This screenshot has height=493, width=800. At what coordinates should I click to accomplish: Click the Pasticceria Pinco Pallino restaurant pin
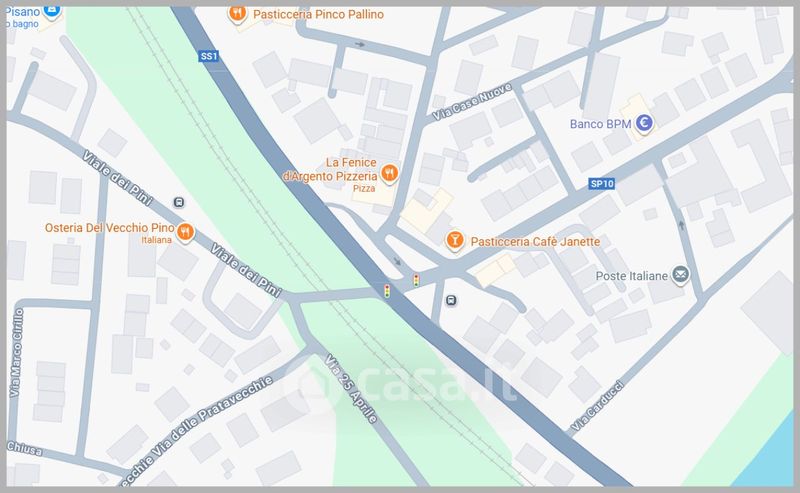237,13
